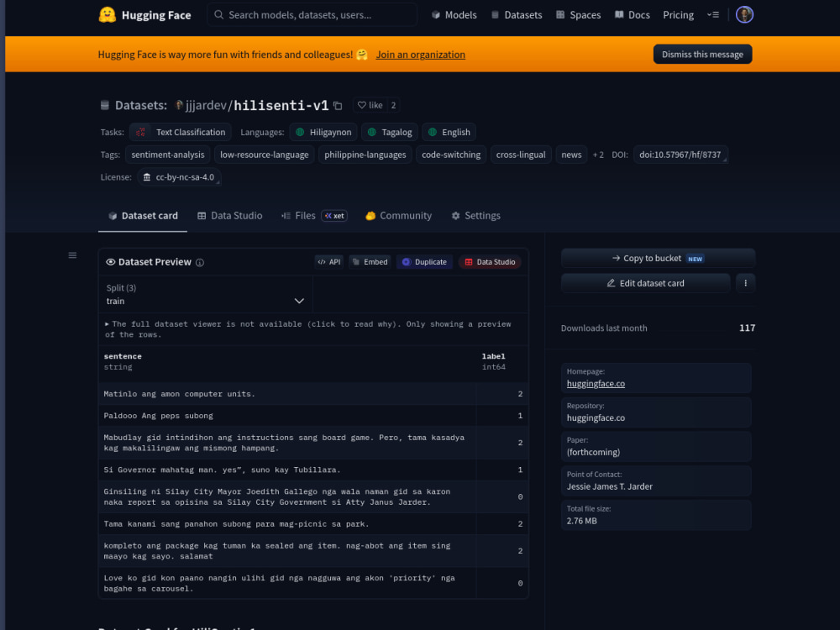Screen dimensions: 840x630
Task: Dismiss this message banner
Action: [702, 54]
